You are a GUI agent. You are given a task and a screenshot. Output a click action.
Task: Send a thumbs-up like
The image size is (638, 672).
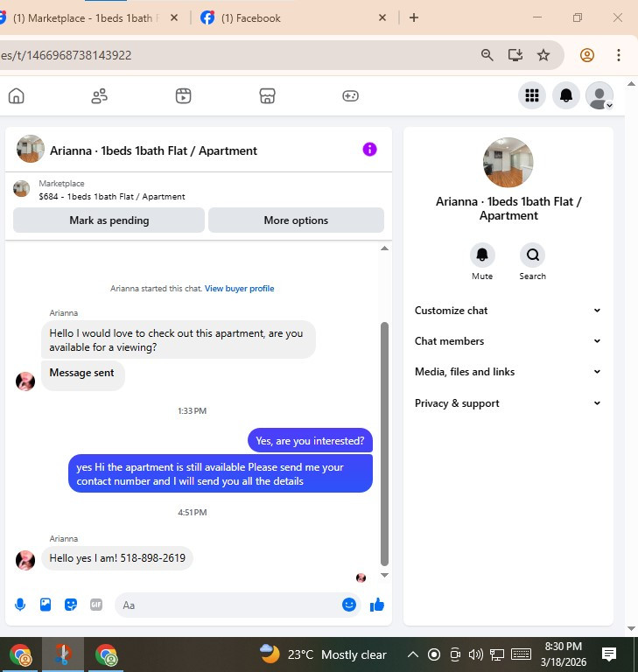coord(377,605)
